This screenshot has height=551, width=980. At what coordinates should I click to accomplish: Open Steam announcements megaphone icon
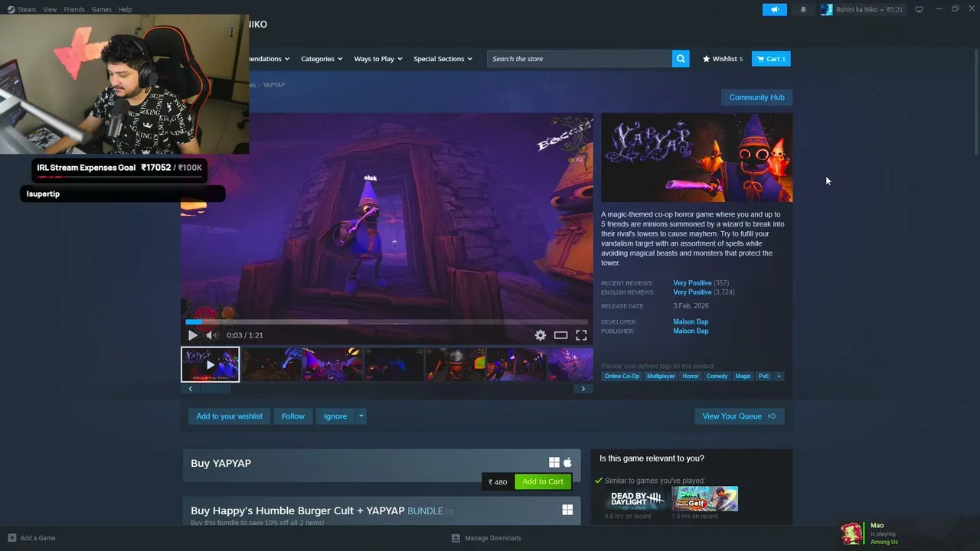tap(775, 10)
